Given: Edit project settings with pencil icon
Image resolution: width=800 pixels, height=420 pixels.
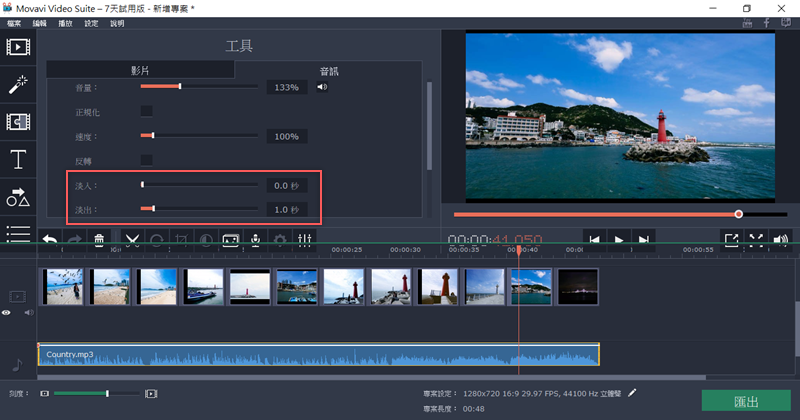Looking at the screenshot, I should tap(632, 393).
